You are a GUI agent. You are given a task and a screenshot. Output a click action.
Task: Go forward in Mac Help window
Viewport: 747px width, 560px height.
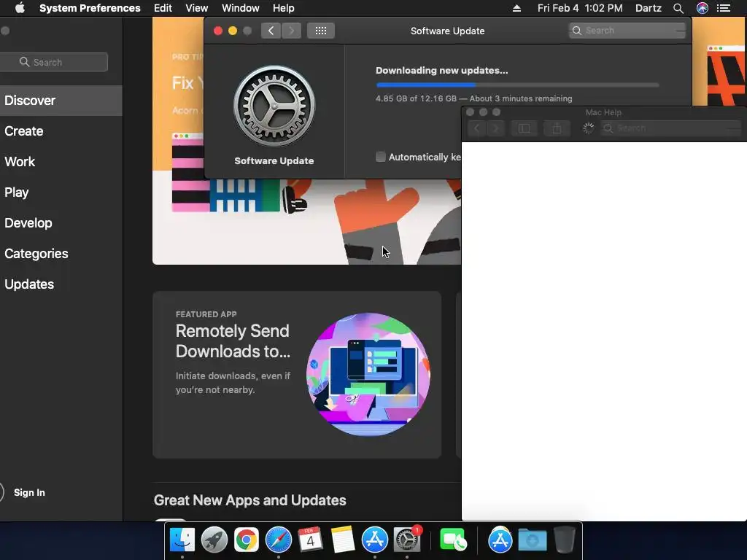[x=495, y=128]
